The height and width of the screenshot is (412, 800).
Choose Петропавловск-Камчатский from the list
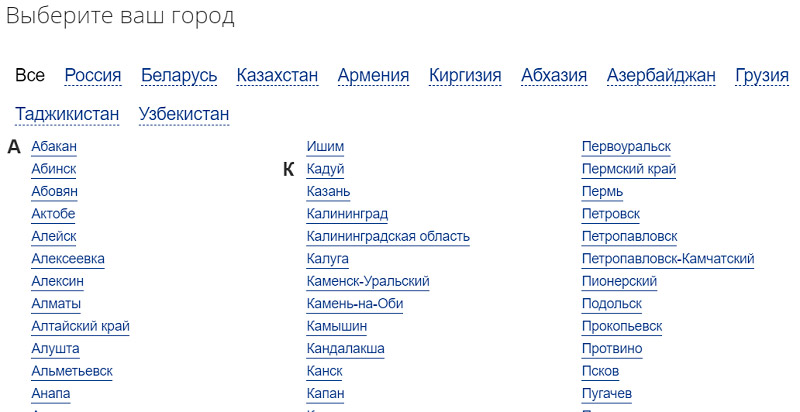coord(668,259)
